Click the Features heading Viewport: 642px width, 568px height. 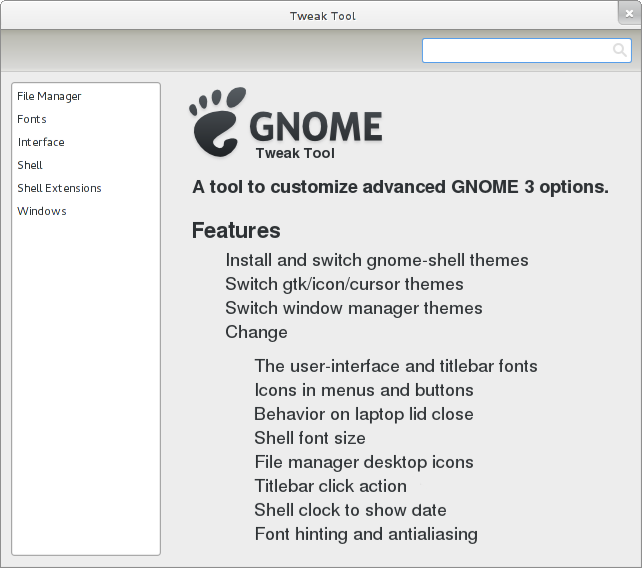tap(236, 230)
